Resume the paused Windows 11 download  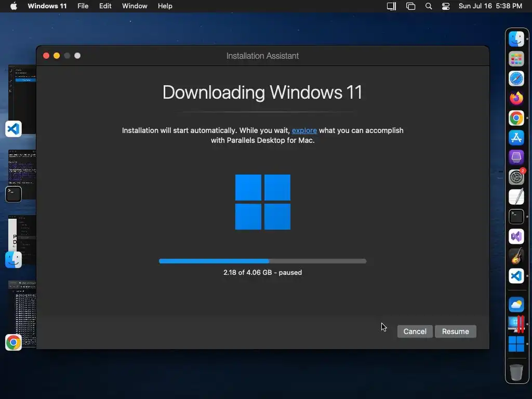pyautogui.click(x=455, y=331)
